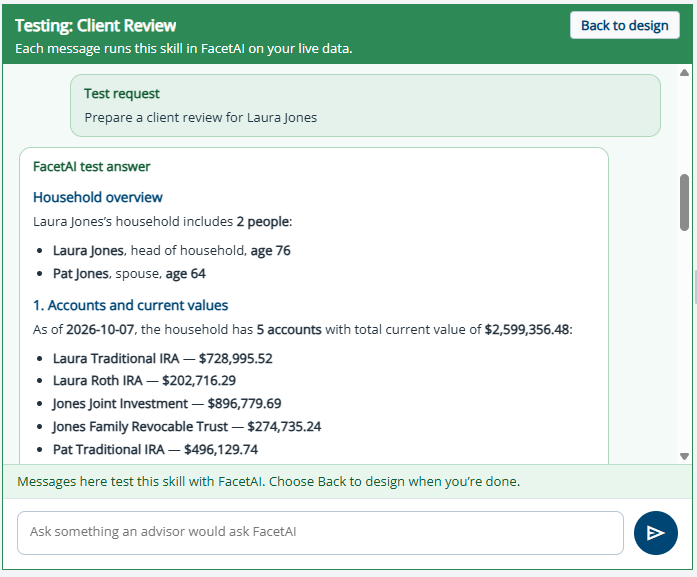The width and height of the screenshot is (697, 577).
Task: Click the Messages here test this skill notice
Action: (268, 481)
